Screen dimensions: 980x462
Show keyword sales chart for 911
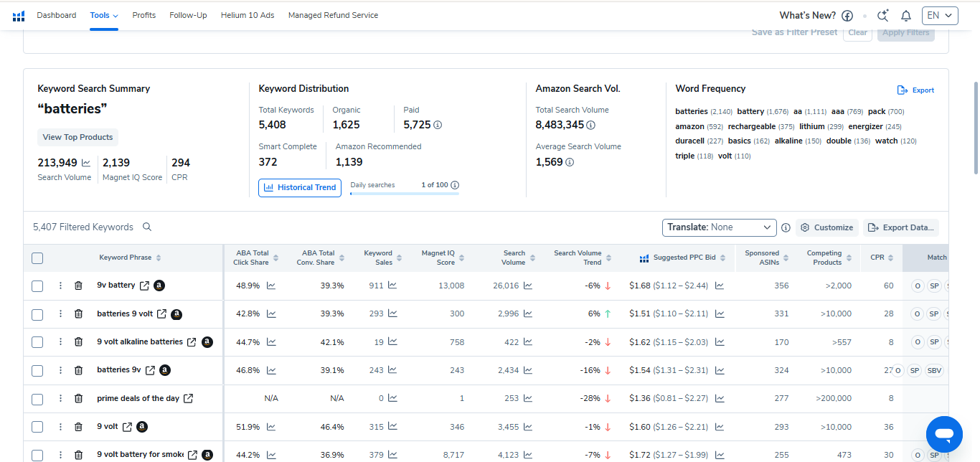pyautogui.click(x=392, y=286)
